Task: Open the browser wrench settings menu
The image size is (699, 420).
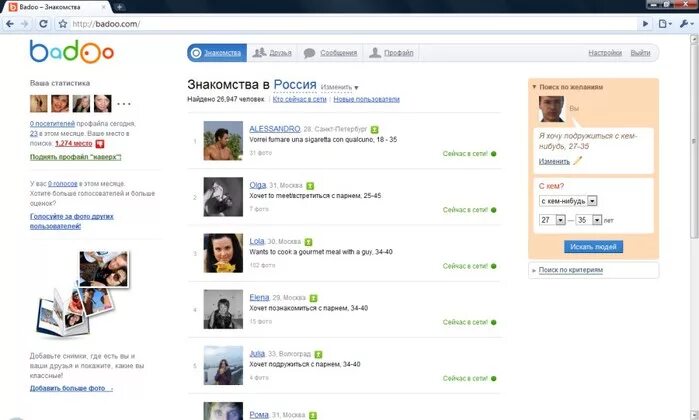Action: (x=686, y=24)
